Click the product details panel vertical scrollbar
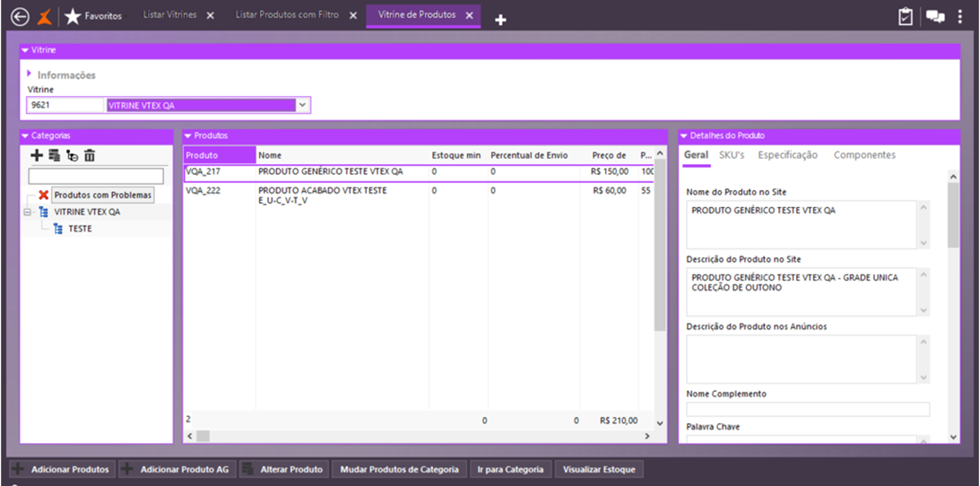 click(953, 215)
